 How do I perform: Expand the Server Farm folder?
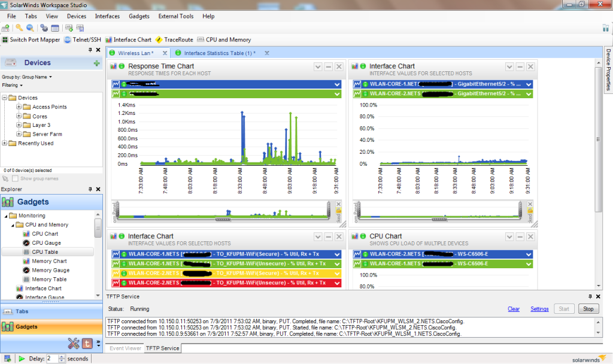tap(19, 134)
